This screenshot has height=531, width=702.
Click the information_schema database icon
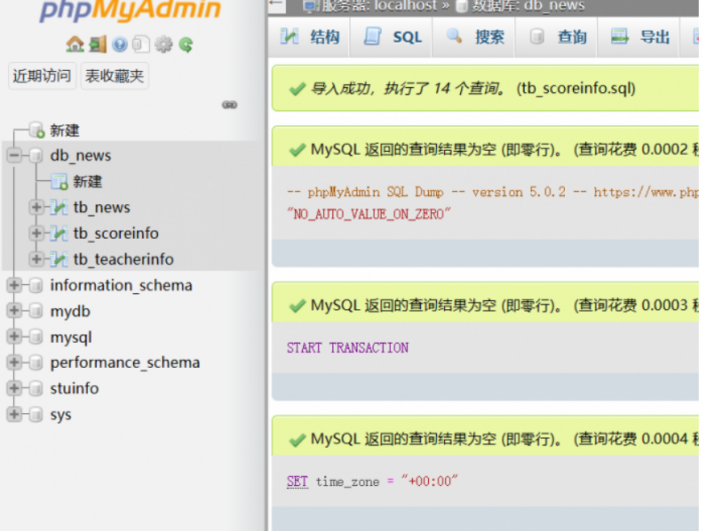36,285
